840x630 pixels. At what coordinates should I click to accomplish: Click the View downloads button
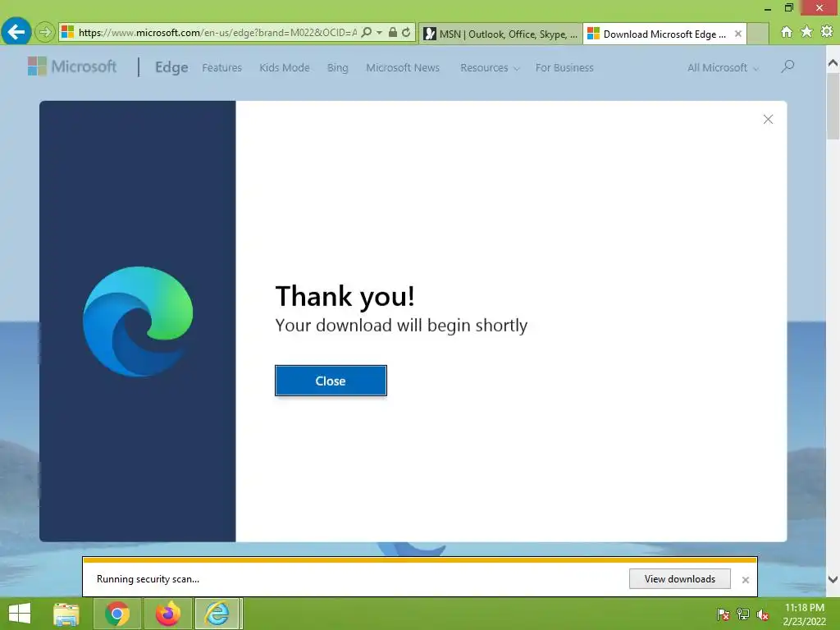pos(680,578)
